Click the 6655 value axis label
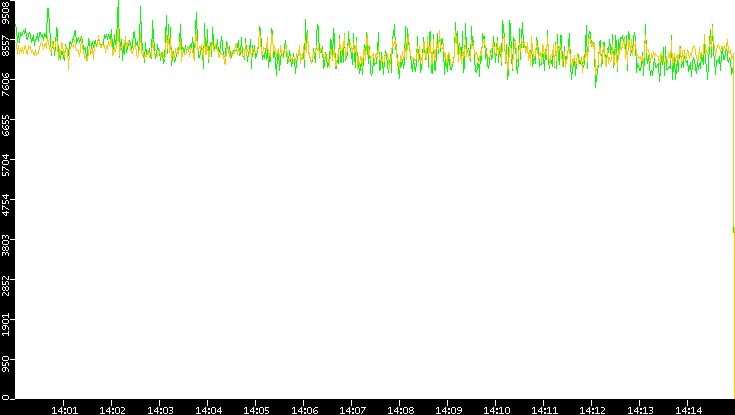 pyautogui.click(x=6, y=125)
